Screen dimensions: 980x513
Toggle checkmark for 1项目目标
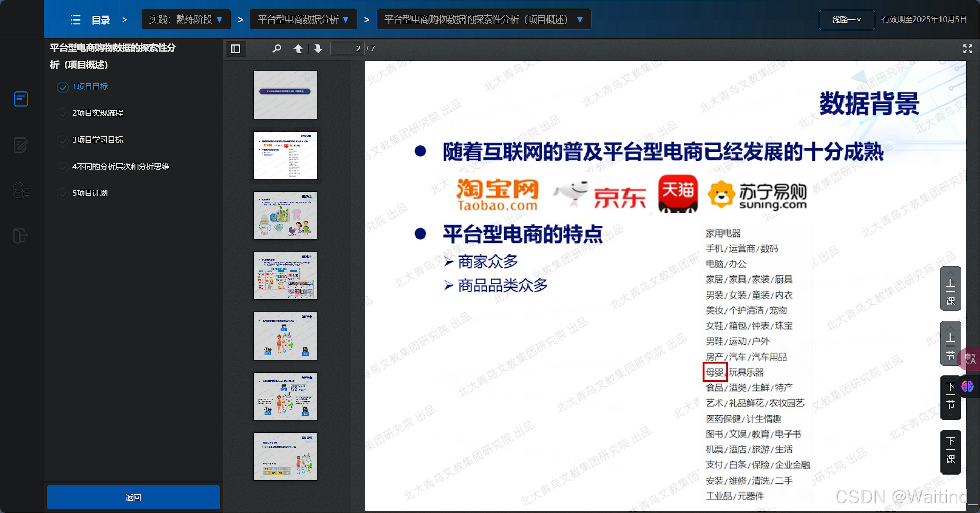click(x=63, y=87)
